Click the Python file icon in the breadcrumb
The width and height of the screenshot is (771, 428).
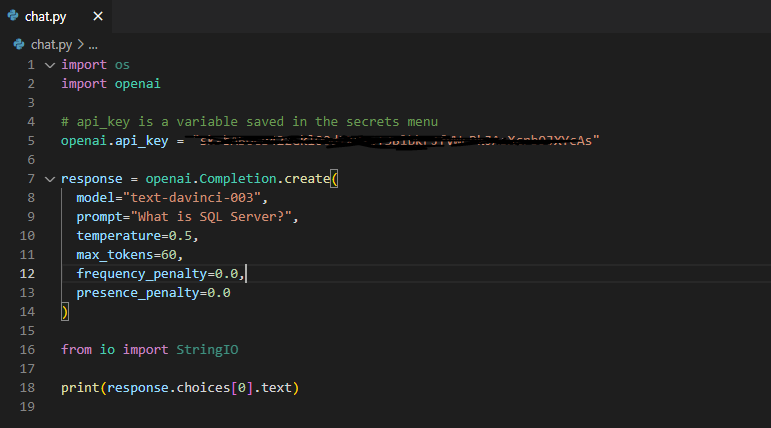coord(19,44)
